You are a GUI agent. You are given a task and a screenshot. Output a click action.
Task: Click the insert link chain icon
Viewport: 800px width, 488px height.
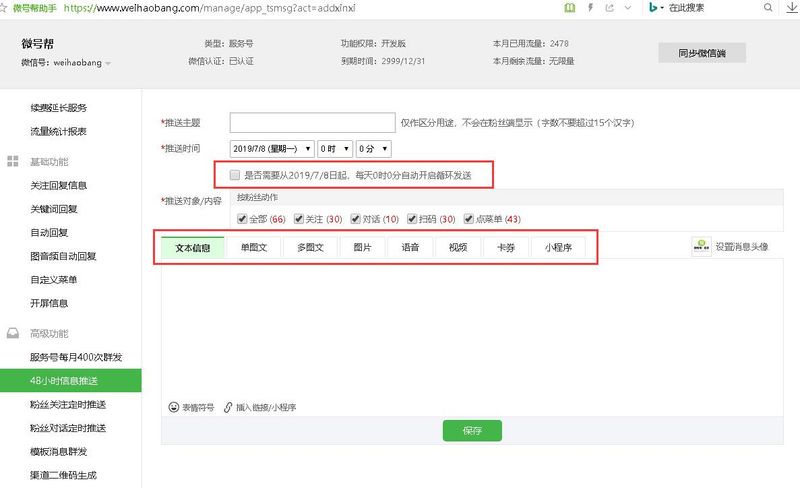pos(228,407)
